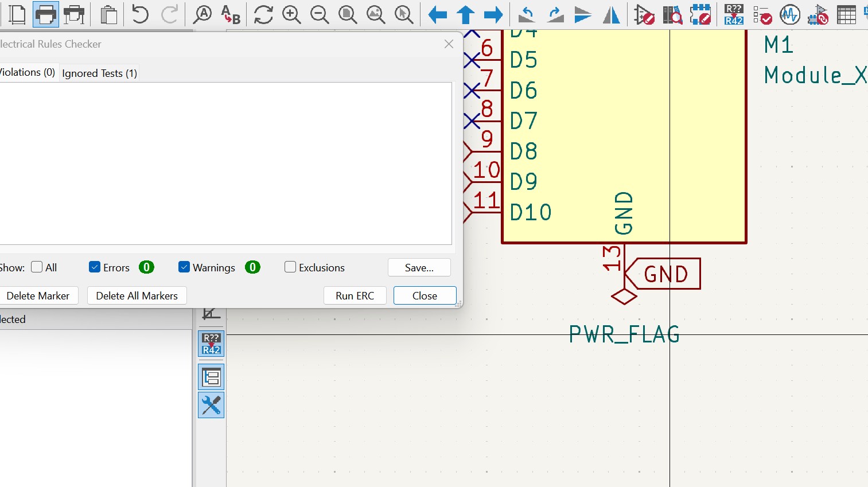The width and height of the screenshot is (868, 487).
Task: Click the D8 pin name
Action: 524,151
